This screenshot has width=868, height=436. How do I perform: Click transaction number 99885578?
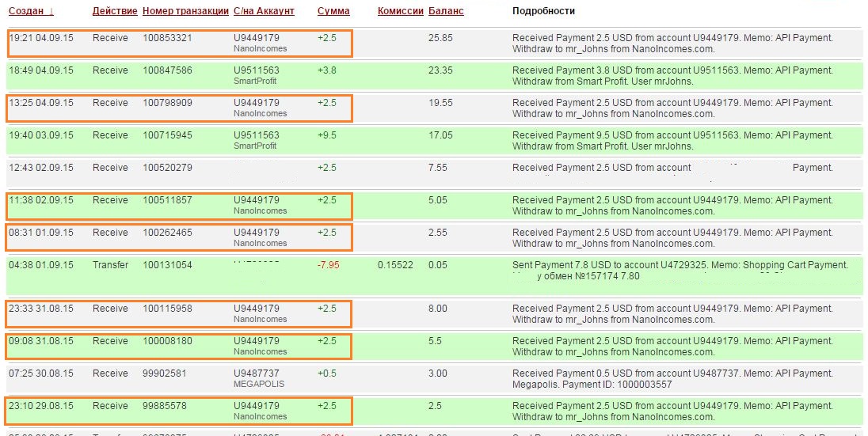tap(165, 406)
